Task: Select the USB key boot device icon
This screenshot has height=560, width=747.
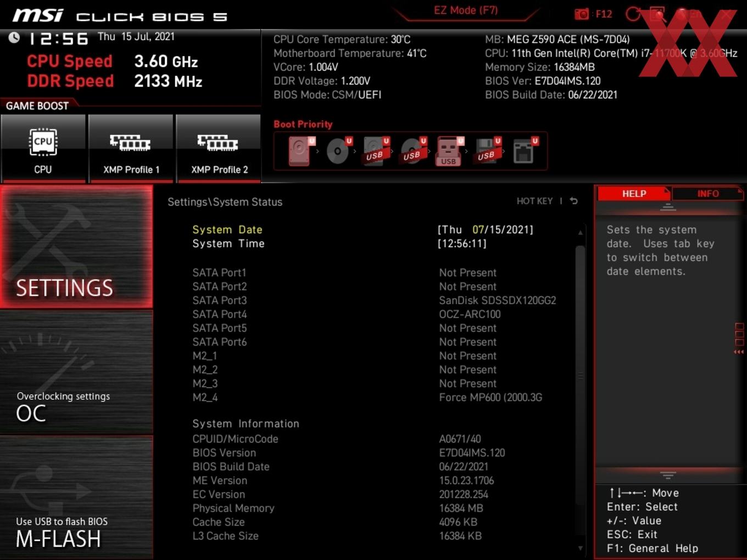Action: click(450, 150)
